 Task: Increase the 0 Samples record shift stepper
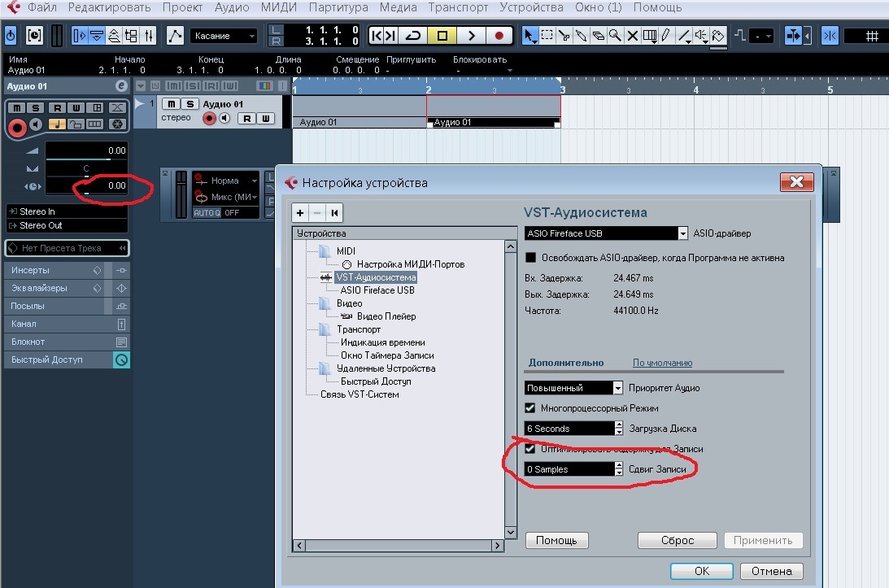(x=618, y=465)
